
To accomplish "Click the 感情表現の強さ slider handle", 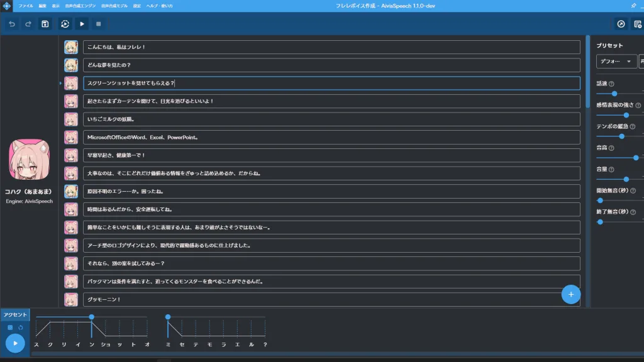I will click(x=626, y=115).
